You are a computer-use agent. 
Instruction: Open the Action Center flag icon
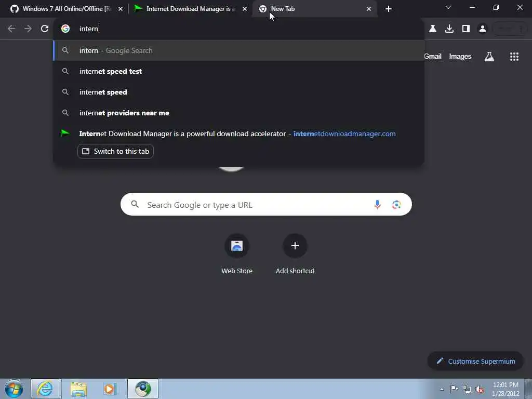pyautogui.click(x=454, y=389)
